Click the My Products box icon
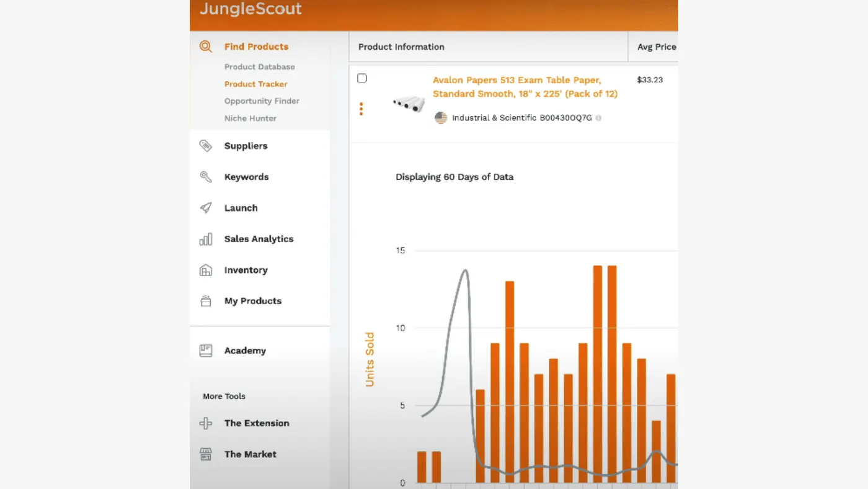 pos(206,301)
